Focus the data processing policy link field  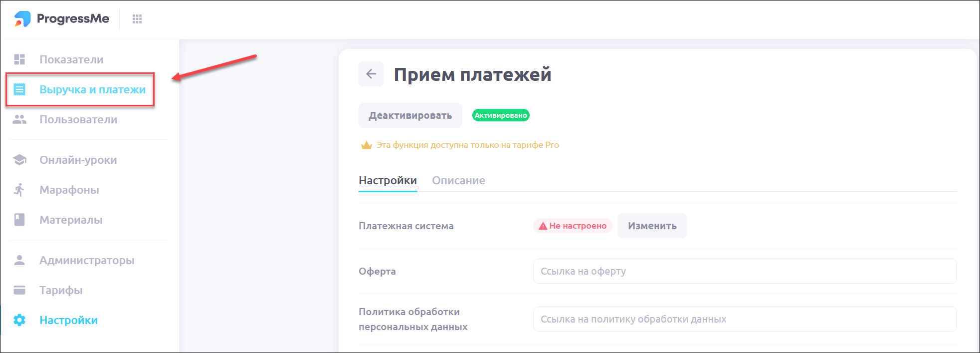[x=744, y=319]
